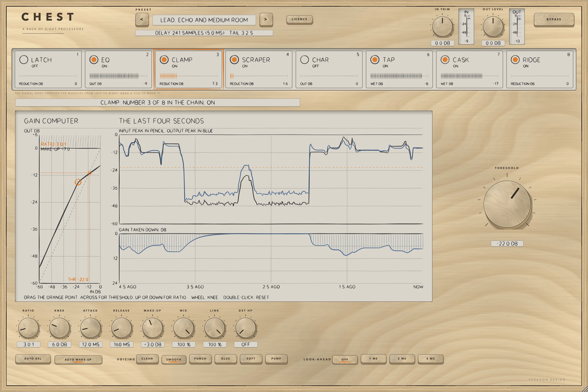Click the SCRAPER module power indicator

[234, 59]
